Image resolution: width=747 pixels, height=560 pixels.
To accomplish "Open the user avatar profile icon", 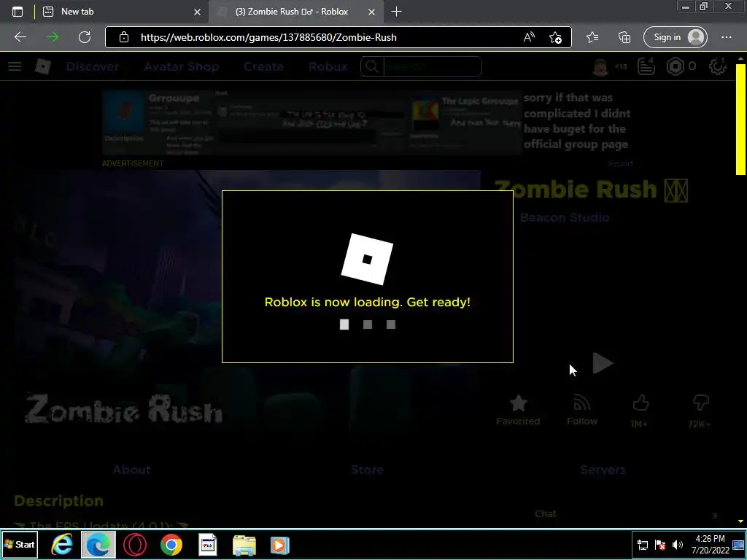I will [600, 66].
